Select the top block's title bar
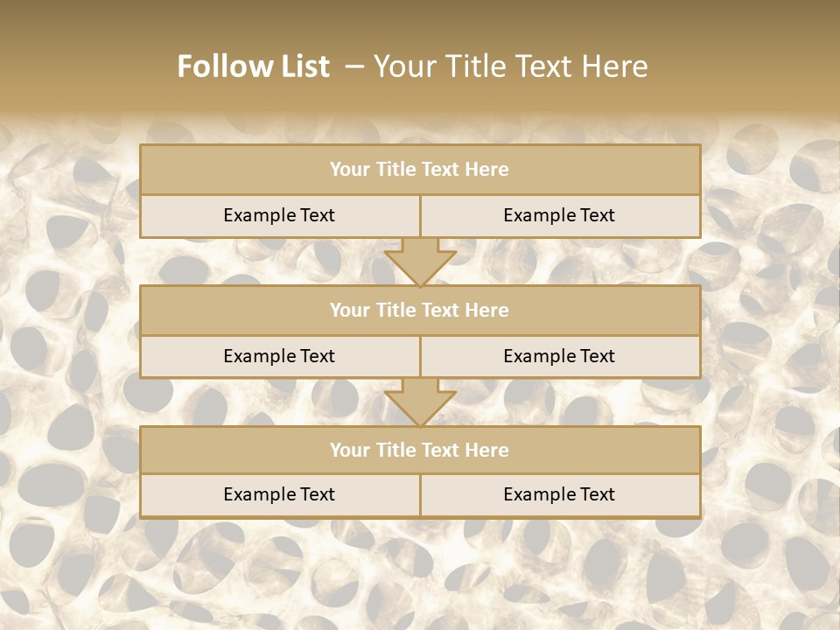Screen dimensions: 840x630 [x=420, y=170]
